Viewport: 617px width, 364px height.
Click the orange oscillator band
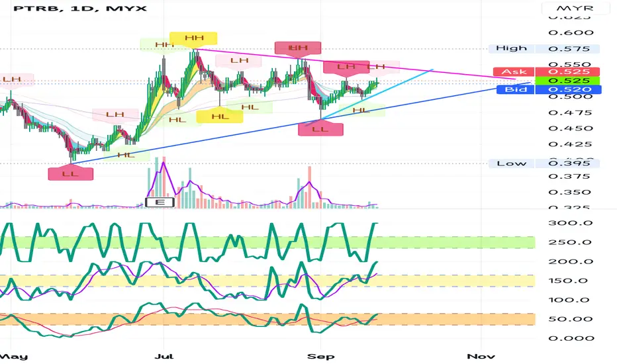pyautogui.click(x=267, y=319)
